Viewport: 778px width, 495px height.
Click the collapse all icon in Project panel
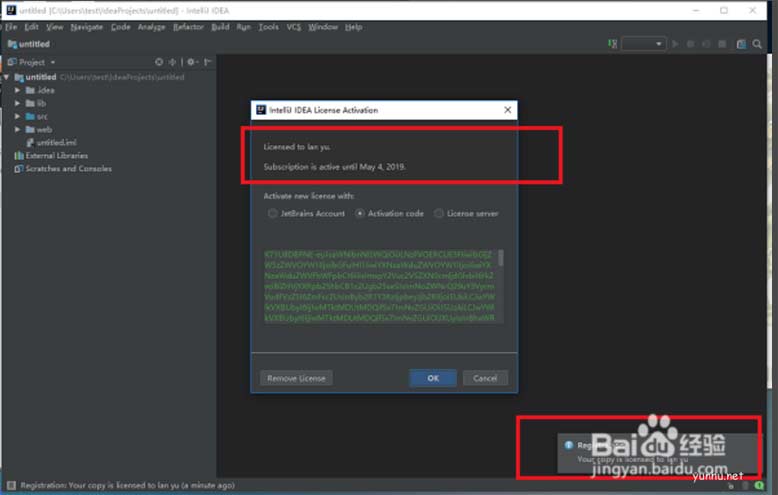click(172, 62)
